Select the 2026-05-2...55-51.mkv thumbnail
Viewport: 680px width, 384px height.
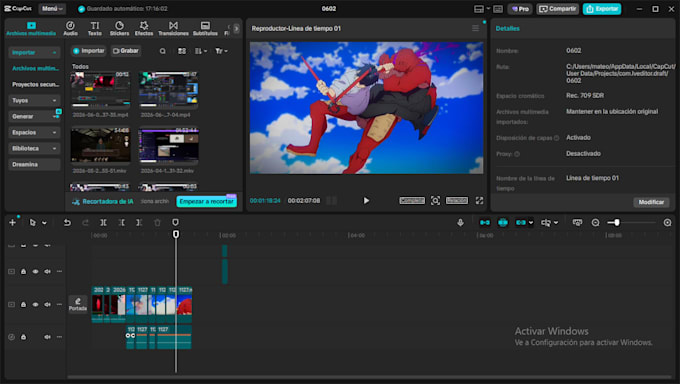point(101,145)
